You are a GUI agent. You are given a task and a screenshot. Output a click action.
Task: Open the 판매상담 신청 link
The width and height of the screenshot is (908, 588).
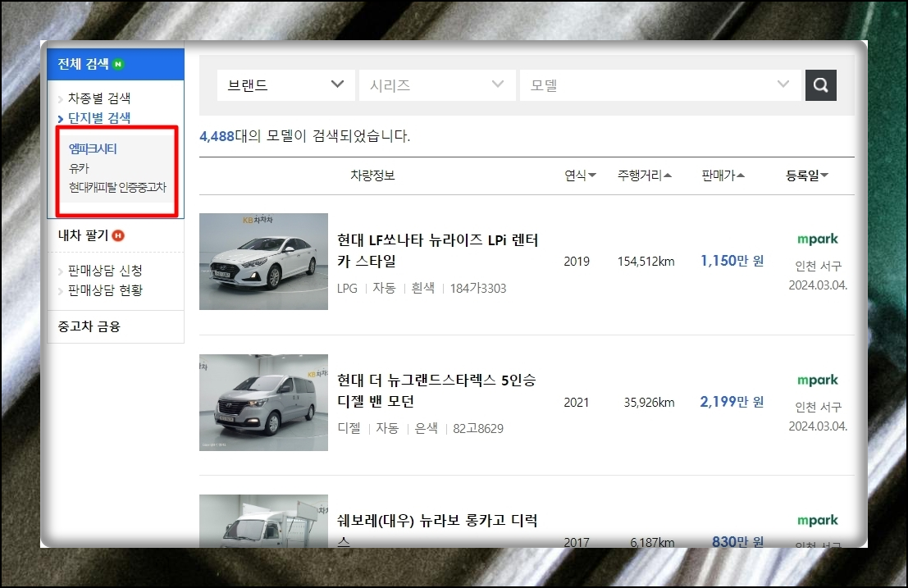pos(105,271)
